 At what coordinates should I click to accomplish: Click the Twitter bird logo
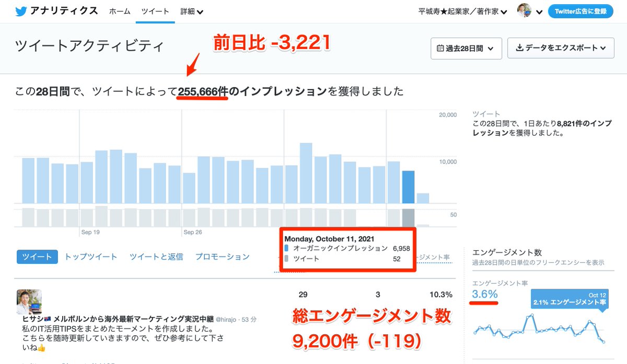point(20,10)
